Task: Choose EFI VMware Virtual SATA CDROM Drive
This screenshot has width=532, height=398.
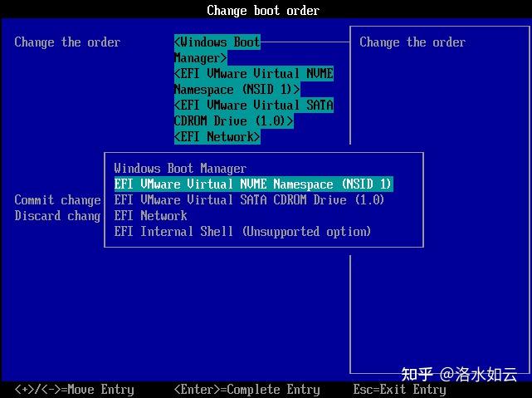Action: click(x=249, y=200)
